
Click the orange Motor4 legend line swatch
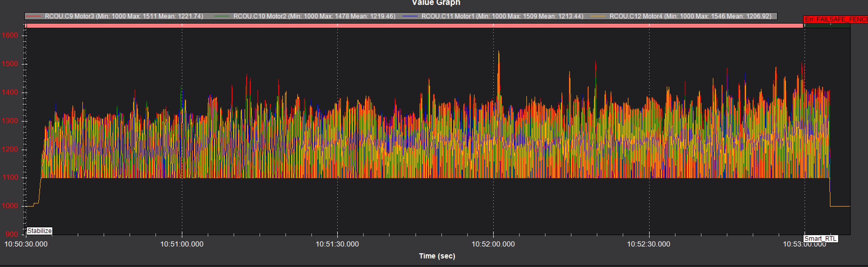(x=598, y=16)
